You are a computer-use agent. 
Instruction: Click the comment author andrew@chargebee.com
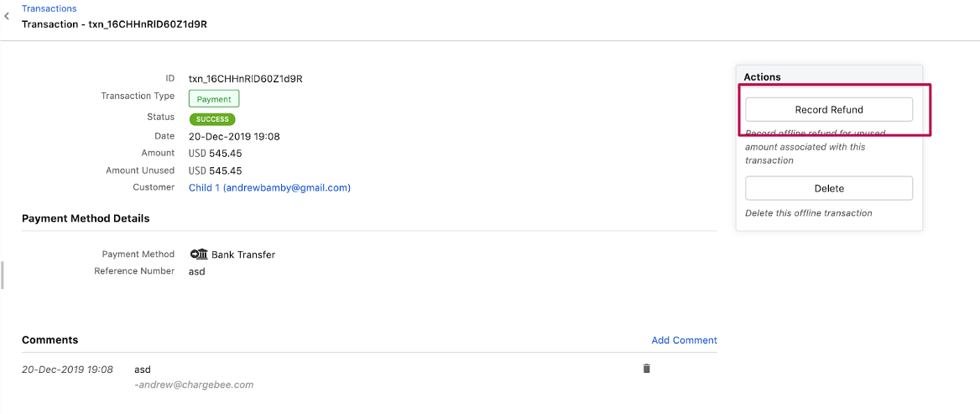194,385
